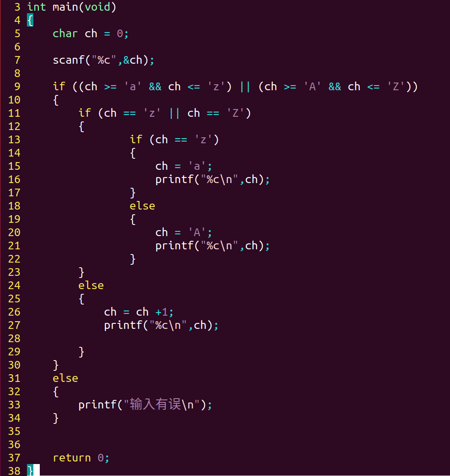
Task: Click the opening brace on line 10
Action: tap(56, 100)
